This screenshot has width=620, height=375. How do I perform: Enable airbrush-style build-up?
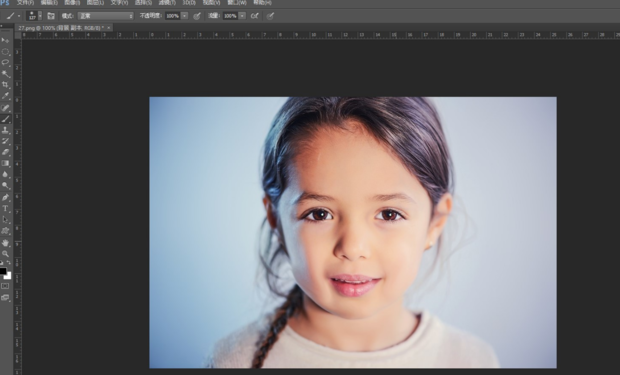[255, 16]
